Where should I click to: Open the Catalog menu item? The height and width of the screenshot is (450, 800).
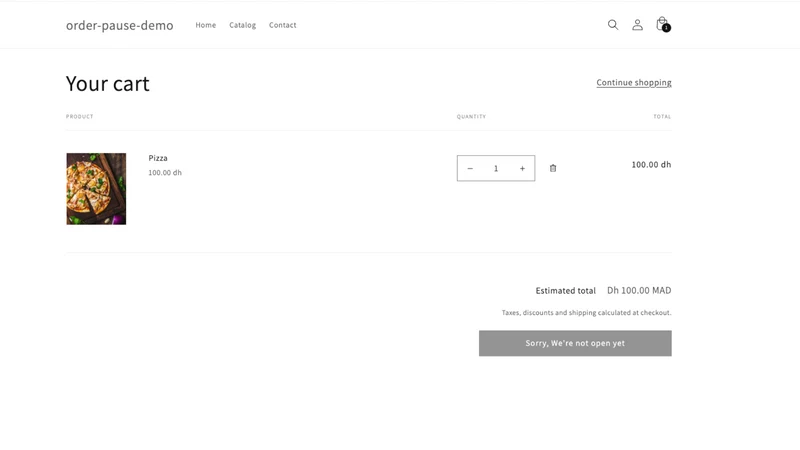(x=242, y=25)
